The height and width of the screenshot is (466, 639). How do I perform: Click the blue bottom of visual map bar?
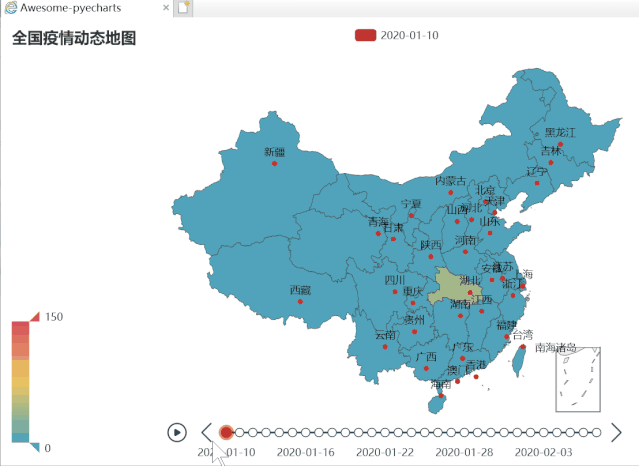(20, 438)
